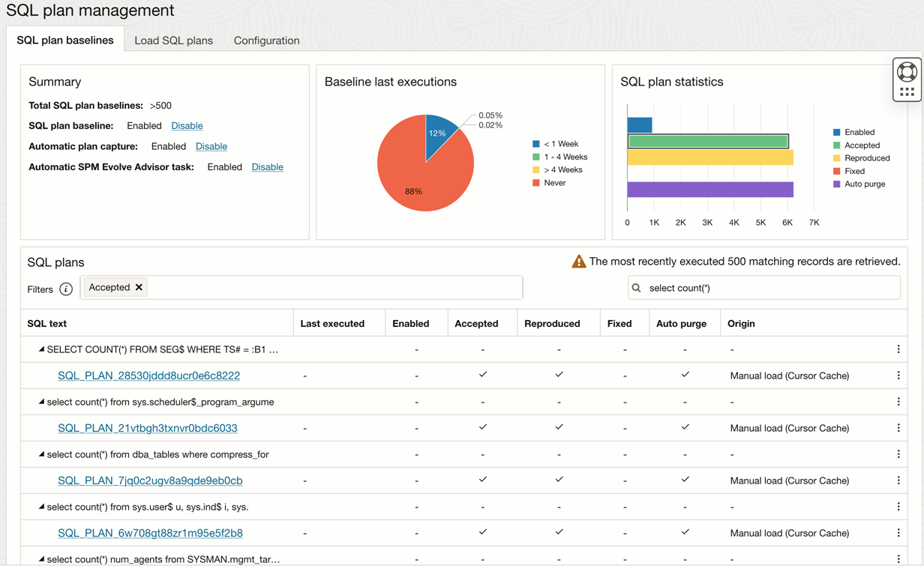Click the help lifebuoy icon
Screen dimensions: 924x566
pos(907,71)
